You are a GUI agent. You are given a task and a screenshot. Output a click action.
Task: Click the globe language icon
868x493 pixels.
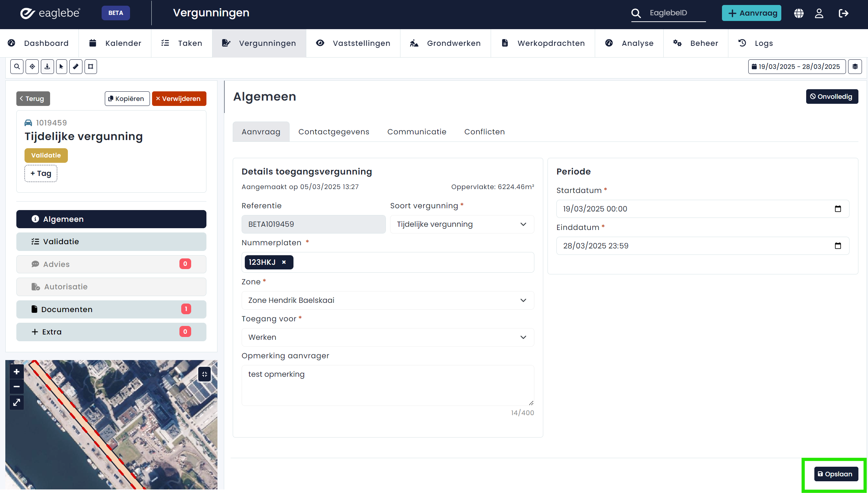click(799, 13)
